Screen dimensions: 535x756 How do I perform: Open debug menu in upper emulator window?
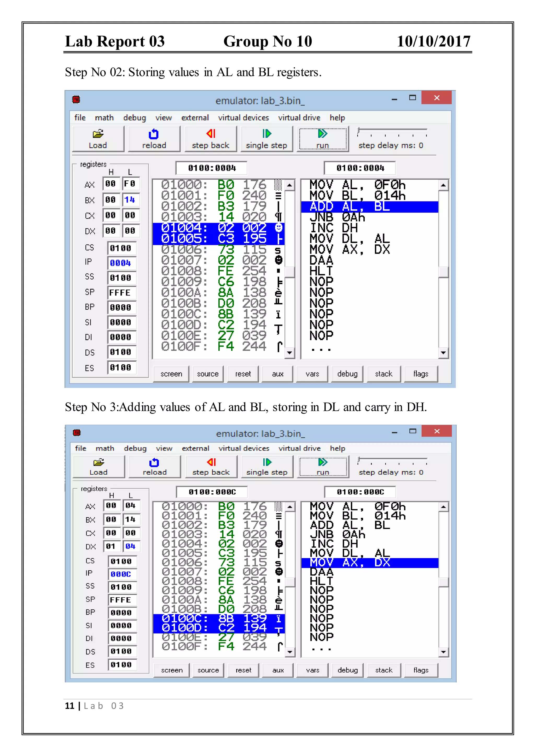coord(135,117)
